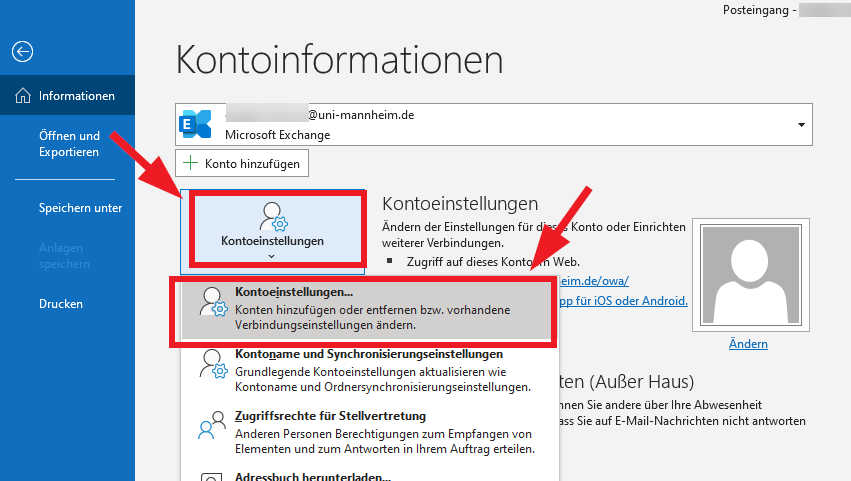
Task: Click the Kontoeinstellungen section heading text
Action: (x=460, y=204)
